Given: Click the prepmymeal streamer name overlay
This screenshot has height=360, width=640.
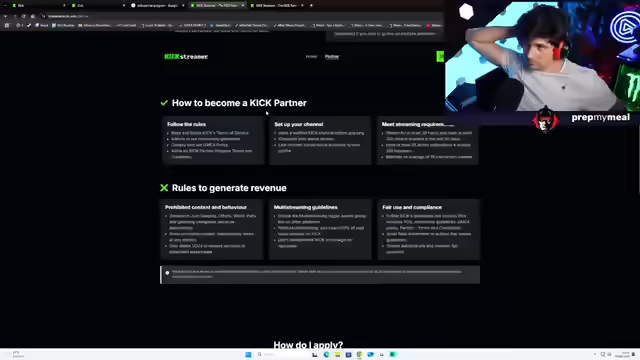Looking at the screenshot, I should click(x=600, y=118).
